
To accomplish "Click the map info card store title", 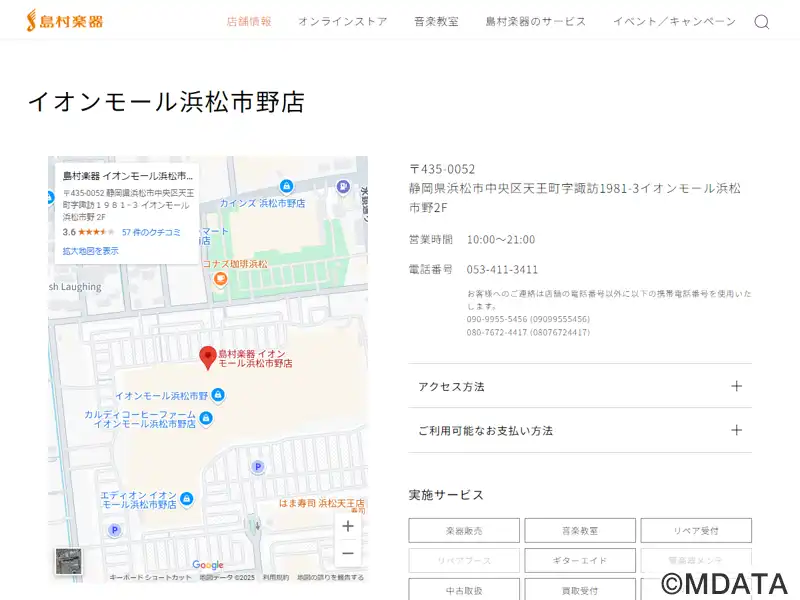I will coord(128,176).
